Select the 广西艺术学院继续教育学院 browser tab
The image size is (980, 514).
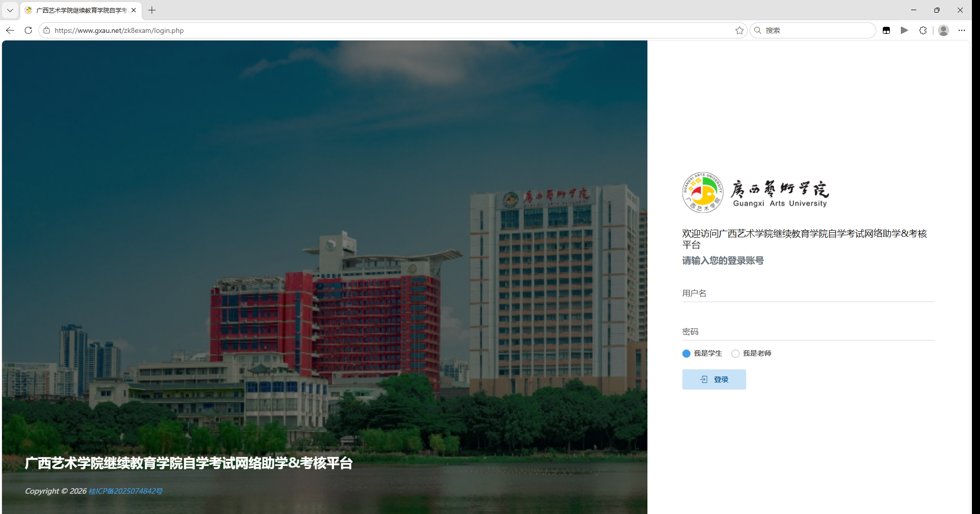coord(81,10)
